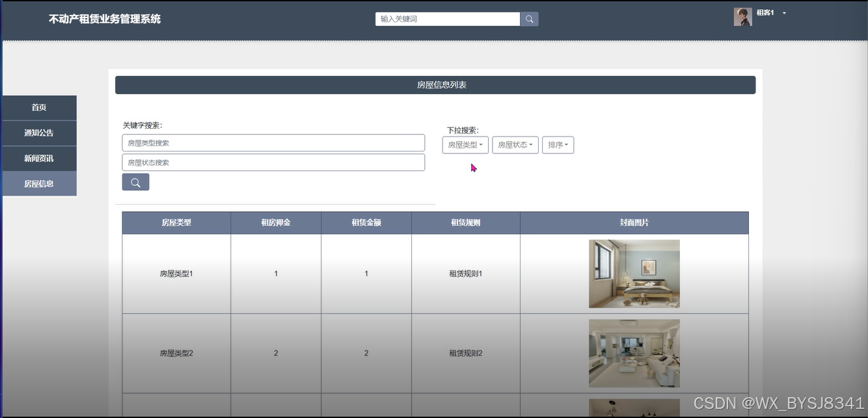The width and height of the screenshot is (868, 418).
Task: Select the 租赁规则2 cell
Action: click(466, 353)
